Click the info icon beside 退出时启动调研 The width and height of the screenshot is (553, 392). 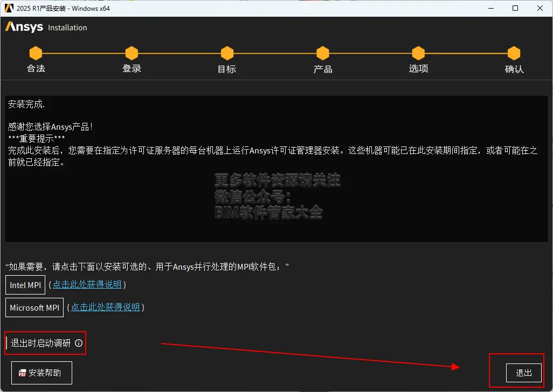click(79, 342)
